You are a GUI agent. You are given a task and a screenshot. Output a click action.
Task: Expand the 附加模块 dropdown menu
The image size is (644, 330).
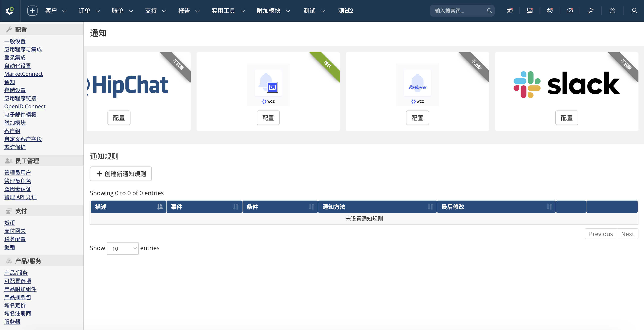click(x=273, y=11)
